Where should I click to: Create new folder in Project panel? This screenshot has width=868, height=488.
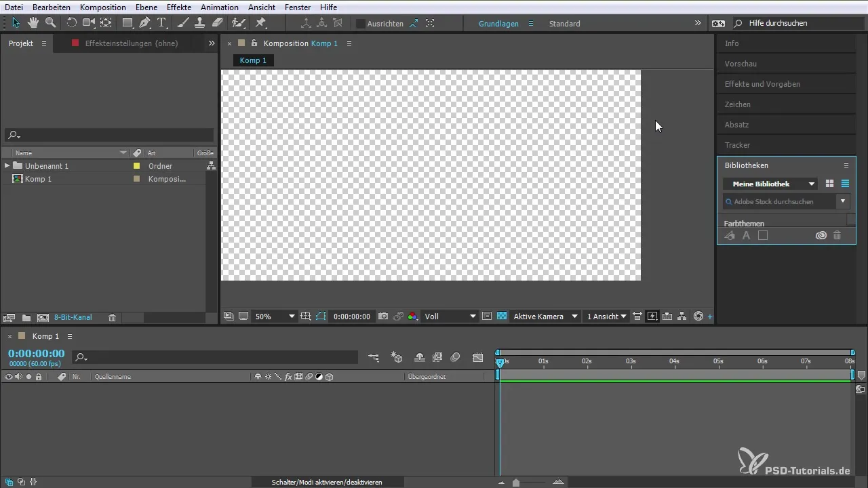[x=26, y=317]
